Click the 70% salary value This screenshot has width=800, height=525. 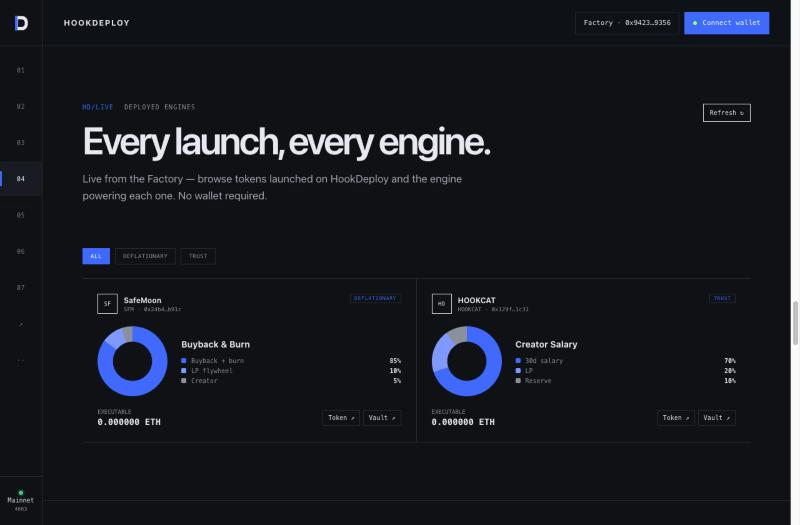[730, 361]
